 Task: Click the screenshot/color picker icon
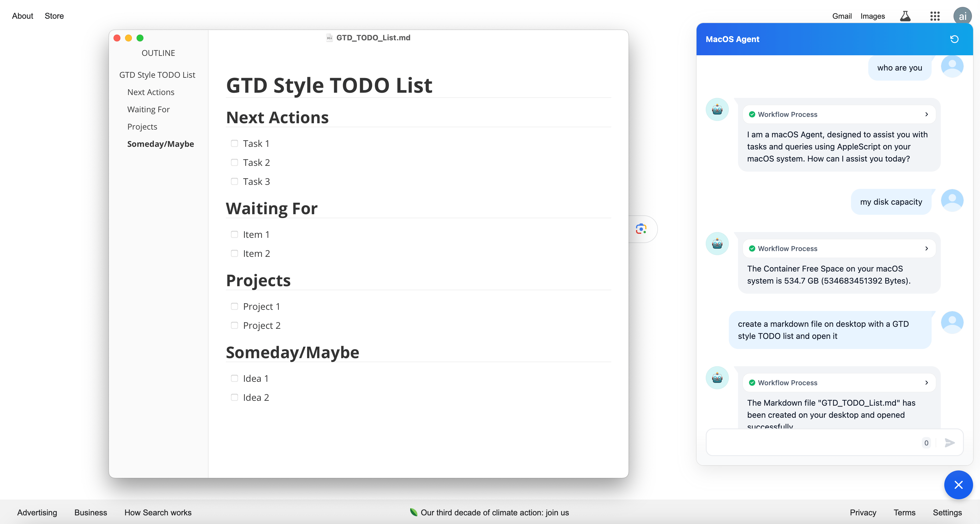[641, 229]
